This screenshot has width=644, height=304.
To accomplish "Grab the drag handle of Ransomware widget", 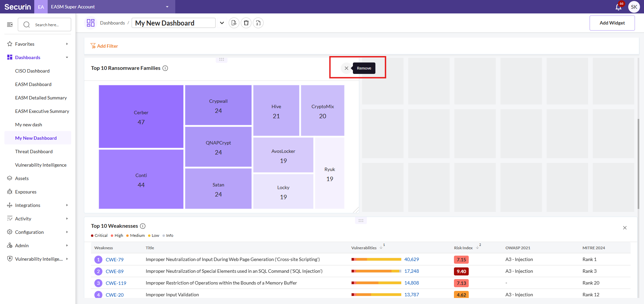I will [x=222, y=59].
